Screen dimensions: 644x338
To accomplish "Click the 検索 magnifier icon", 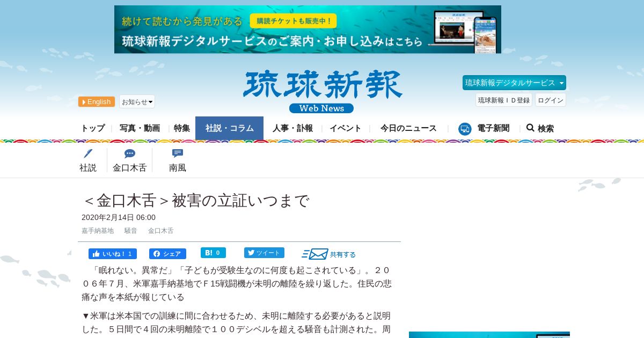I will point(530,128).
